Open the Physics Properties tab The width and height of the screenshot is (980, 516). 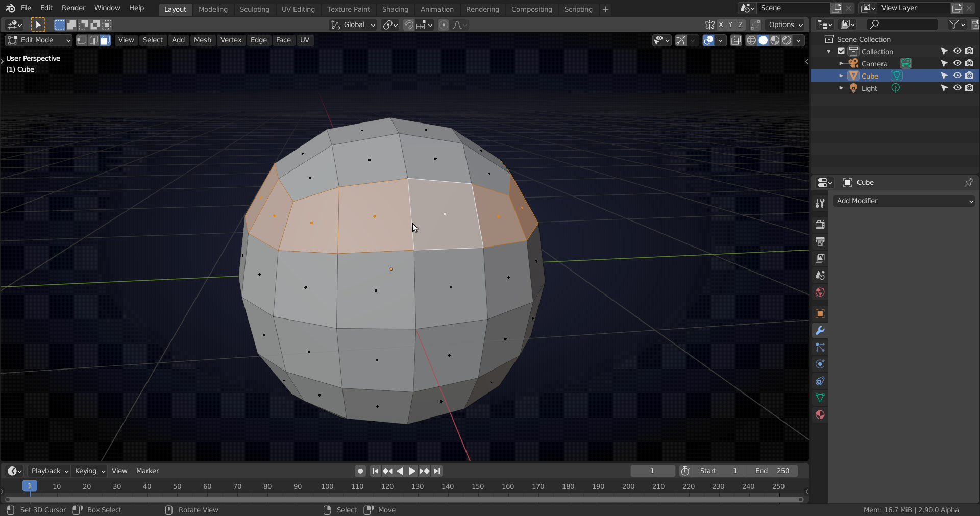pos(820,364)
